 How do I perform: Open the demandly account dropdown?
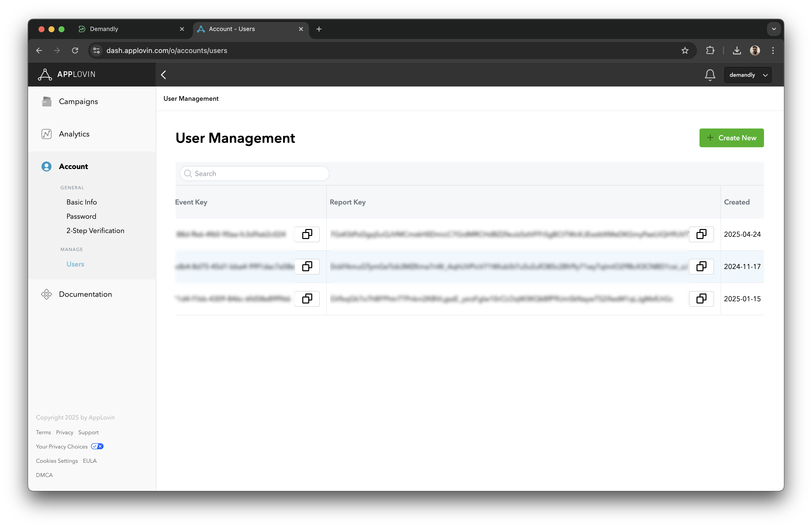(x=747, y=75)
